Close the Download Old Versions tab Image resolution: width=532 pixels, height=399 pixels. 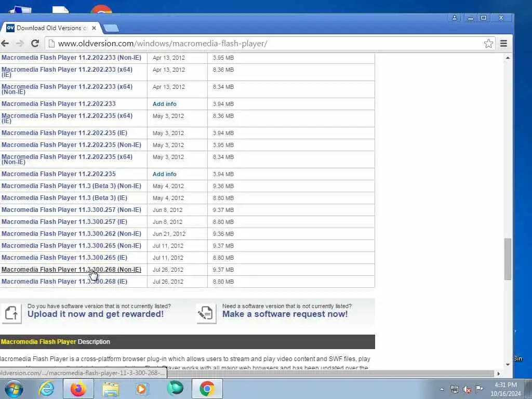(x=94, y=28)
